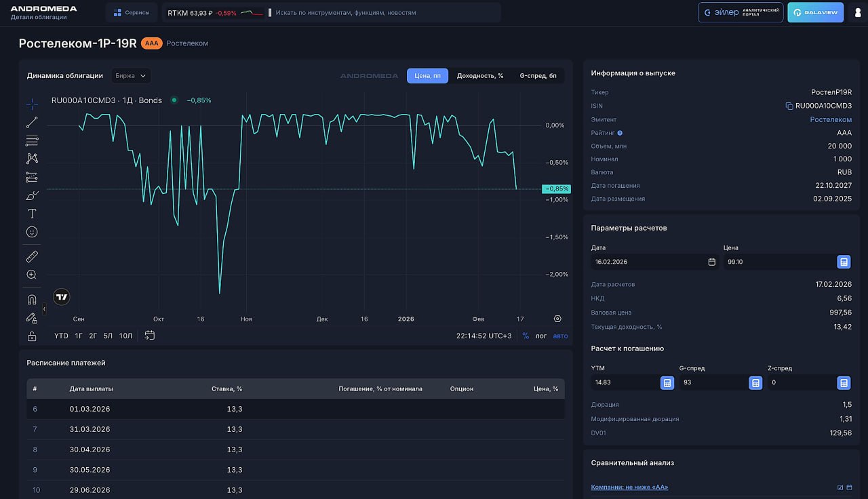Open date picker for 16.02.2026
868x499 pixels.
pos(711,262)
